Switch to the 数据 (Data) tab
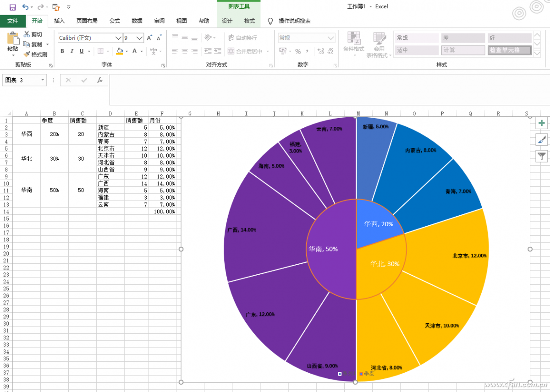Image resolution: width=550 pixels, height=392 pixels. [137, 21]
